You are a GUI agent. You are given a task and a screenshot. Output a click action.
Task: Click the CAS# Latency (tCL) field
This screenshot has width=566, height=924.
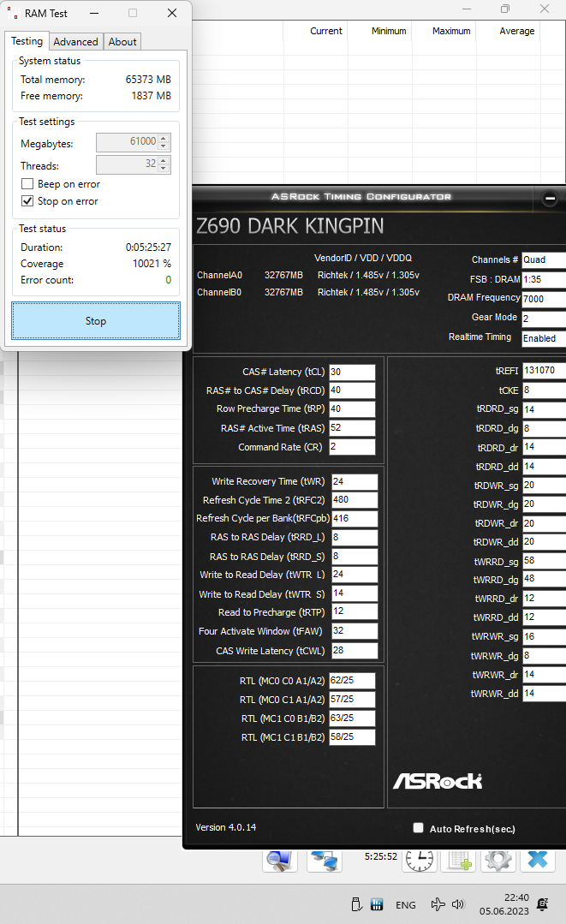click(x=352, y=372)
